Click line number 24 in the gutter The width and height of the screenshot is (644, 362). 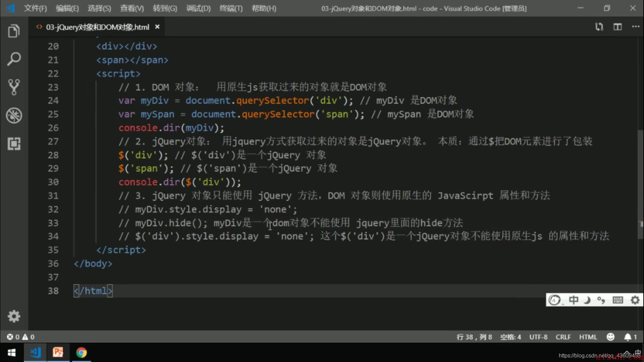tap(53, 101)
